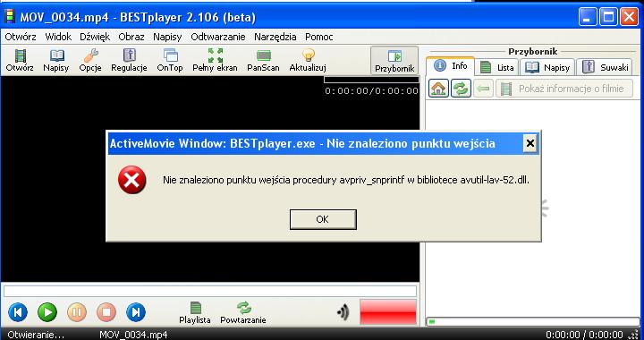The height and width of the screenshot is (340, 644).
Task: Adjust the red volume bar
Action: click(388, 312)
